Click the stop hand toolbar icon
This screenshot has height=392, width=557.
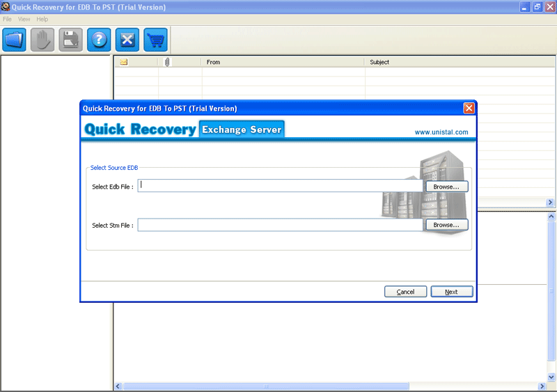coord(42,39)
